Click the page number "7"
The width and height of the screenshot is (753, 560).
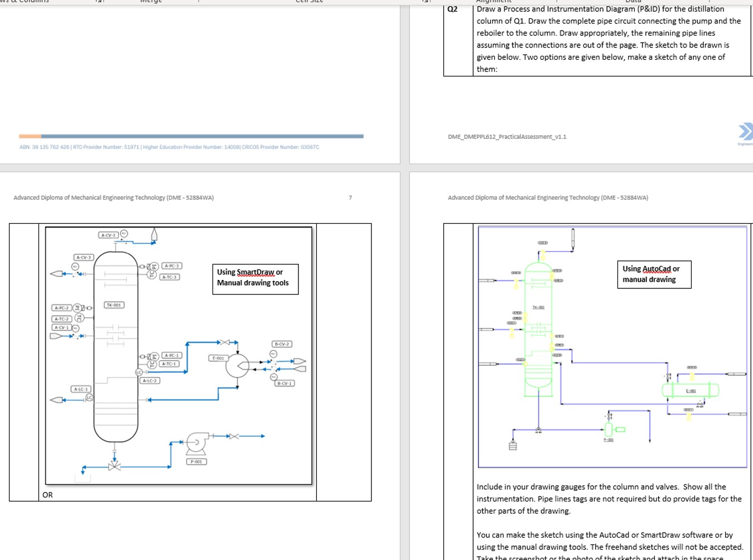pos(350,197)
